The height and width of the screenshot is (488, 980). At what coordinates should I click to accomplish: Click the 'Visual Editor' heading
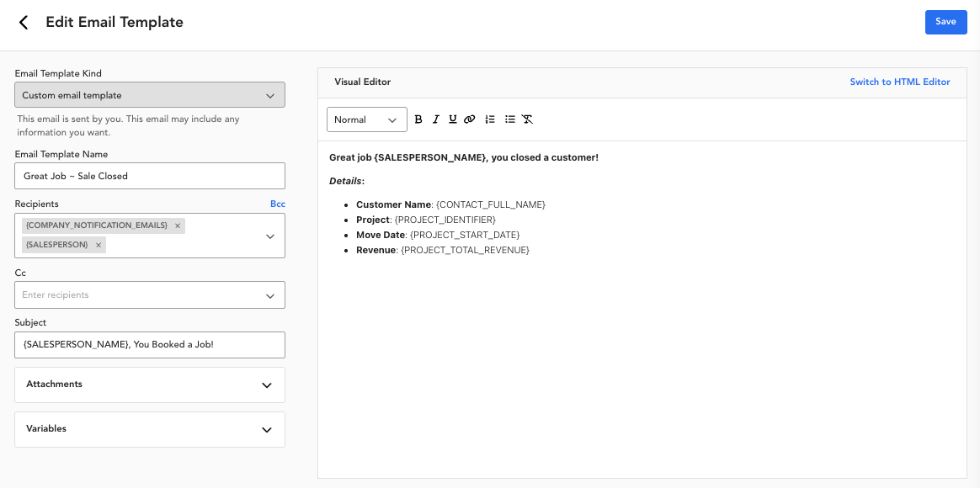pos(363,82)
